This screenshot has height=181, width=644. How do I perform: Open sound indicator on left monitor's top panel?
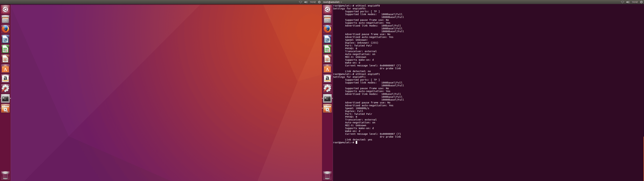(306, 2)
